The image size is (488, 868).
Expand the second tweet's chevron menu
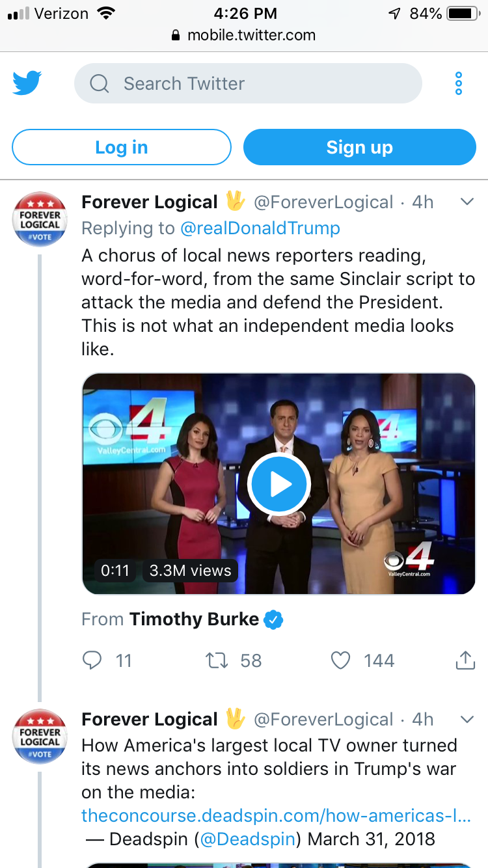tap(467, 719)
